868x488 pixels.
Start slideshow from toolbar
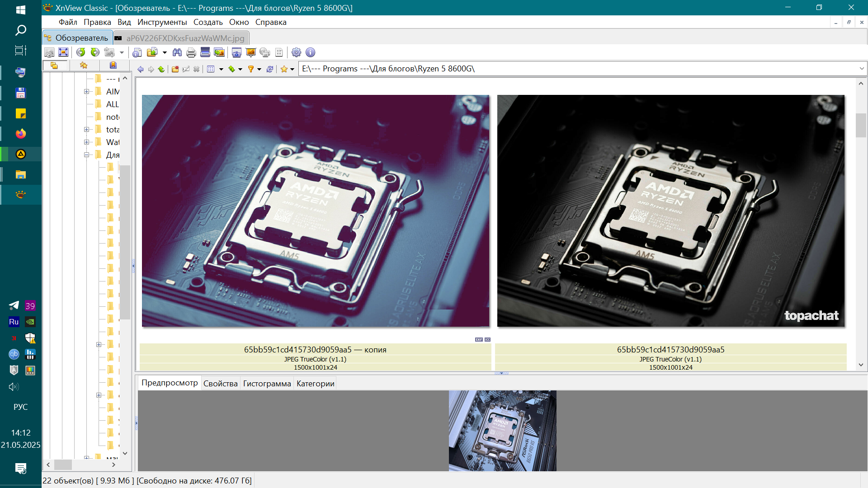pyautogui.click(x=250, y=52)
